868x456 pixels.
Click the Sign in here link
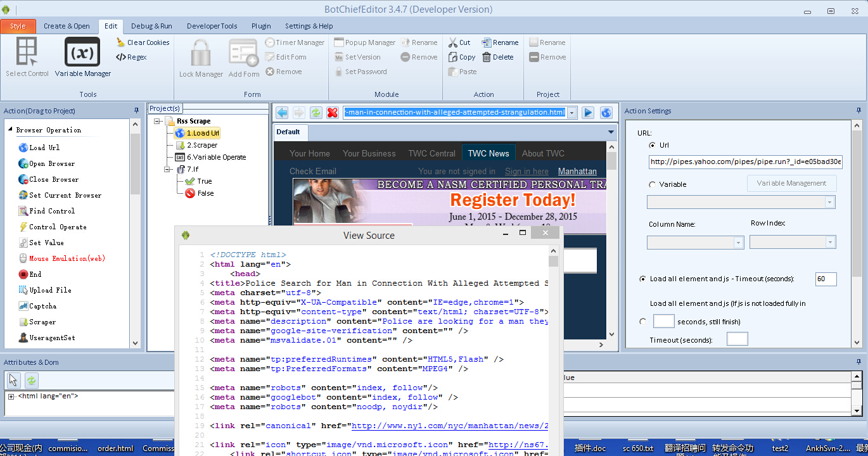coord(527,171)
